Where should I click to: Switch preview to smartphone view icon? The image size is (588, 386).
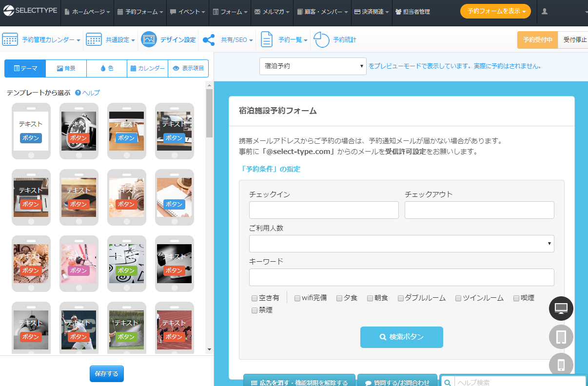(x=561, y=365)
